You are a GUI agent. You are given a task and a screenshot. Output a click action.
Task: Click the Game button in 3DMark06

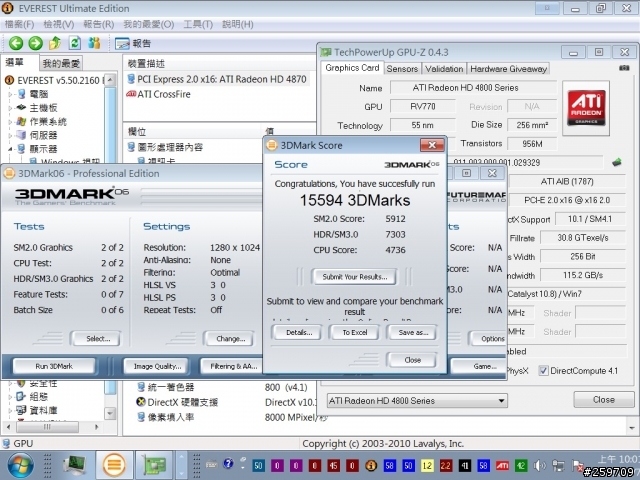tap(478, 366)
